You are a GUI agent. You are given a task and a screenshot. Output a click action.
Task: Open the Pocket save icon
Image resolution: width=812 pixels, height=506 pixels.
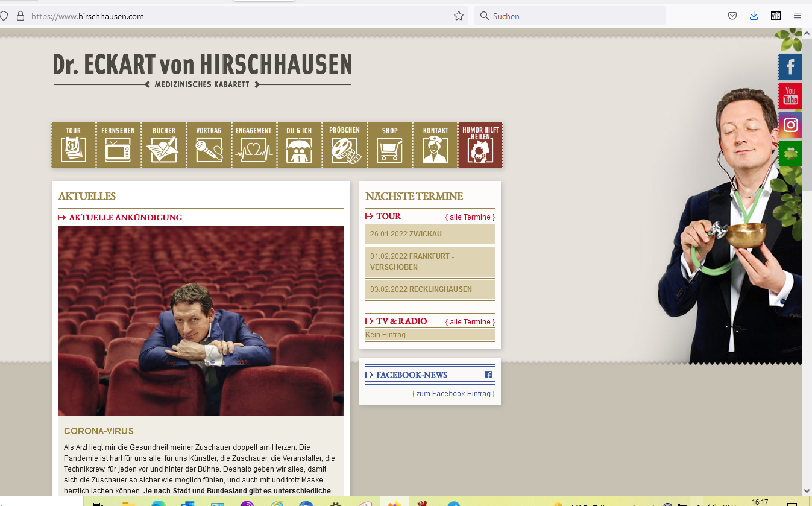[732, 16]
